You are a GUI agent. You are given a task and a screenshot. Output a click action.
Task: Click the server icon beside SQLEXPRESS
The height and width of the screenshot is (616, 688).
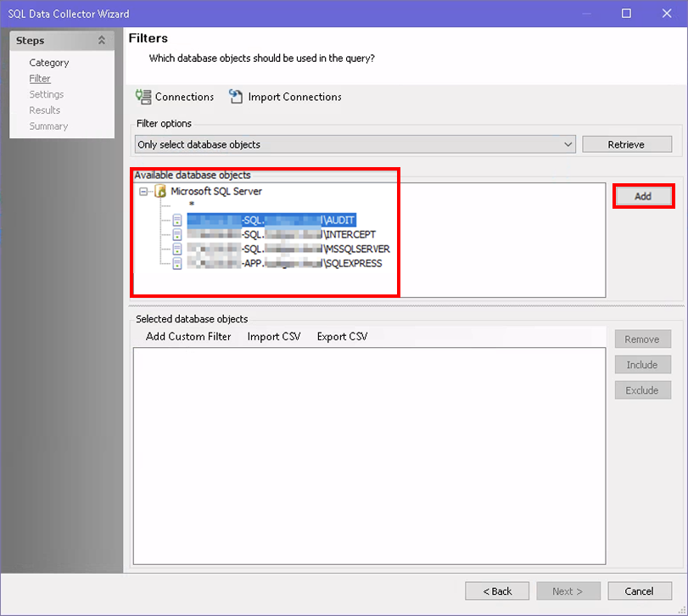[176, 263]
